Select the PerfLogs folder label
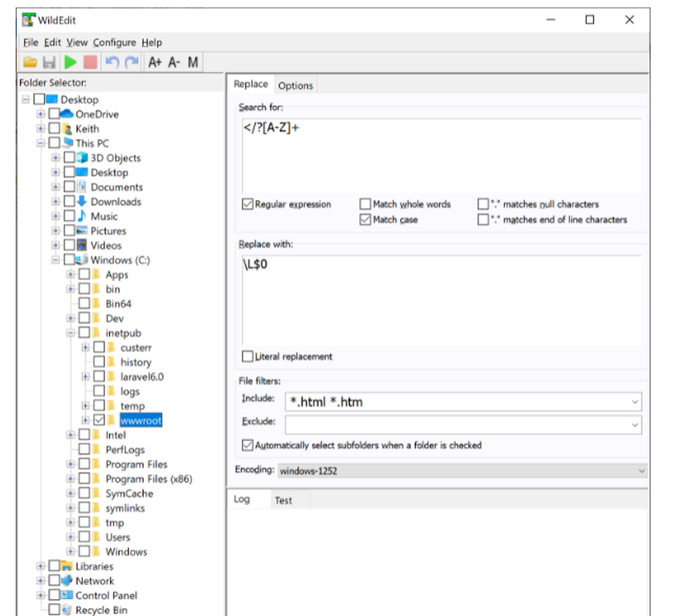Image resolution: width=680 pixels, height=616 pixels. [x=125, y=449]
